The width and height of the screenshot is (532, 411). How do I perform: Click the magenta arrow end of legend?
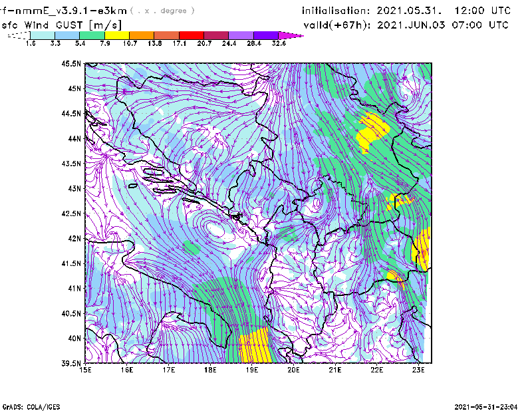point(291,35)
